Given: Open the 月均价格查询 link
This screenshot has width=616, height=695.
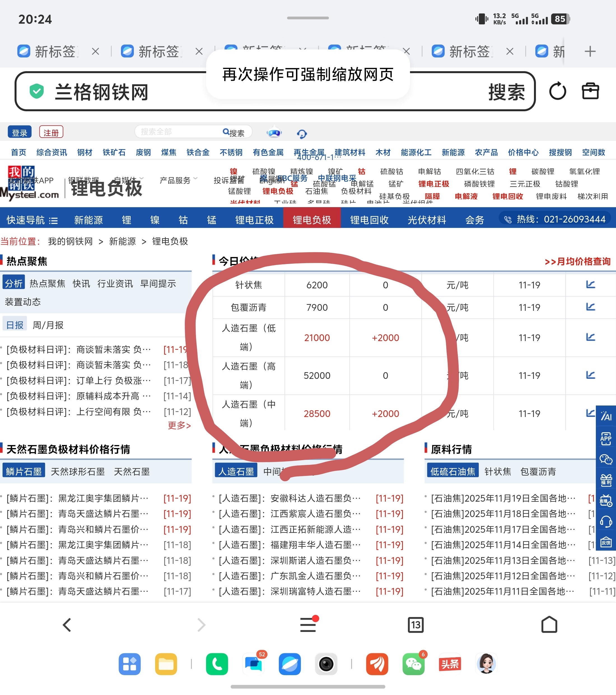Looking at the screenshot, I should [x=577, y=261].
